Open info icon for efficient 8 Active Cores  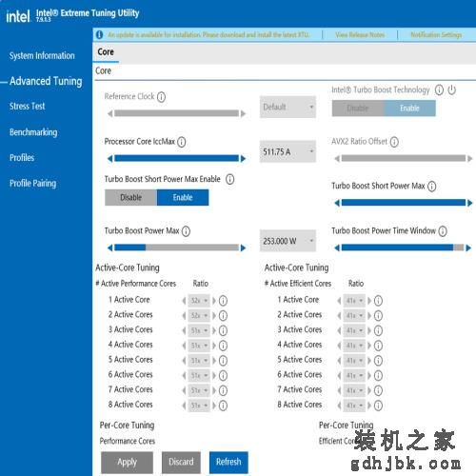click(378, 406)
